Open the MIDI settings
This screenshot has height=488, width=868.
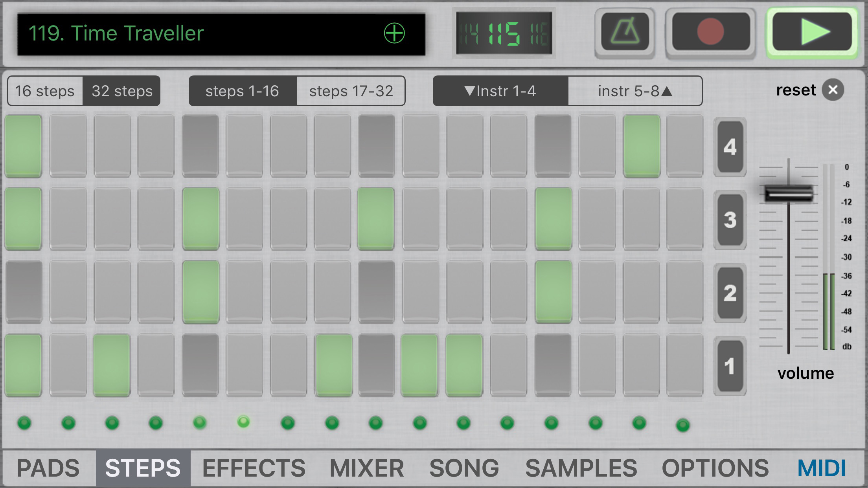(822, 468)
